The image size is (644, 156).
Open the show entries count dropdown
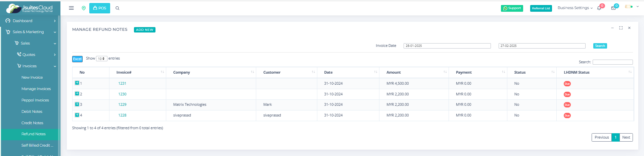click(x=101, y=59)
